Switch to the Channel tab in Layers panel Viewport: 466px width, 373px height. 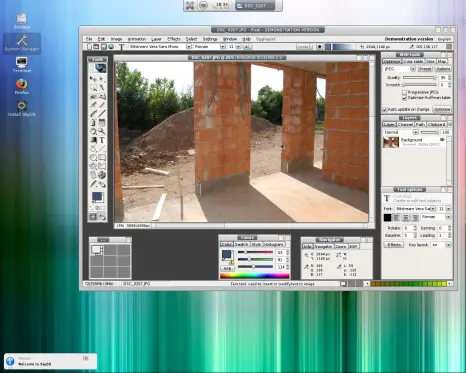(405, 124)
